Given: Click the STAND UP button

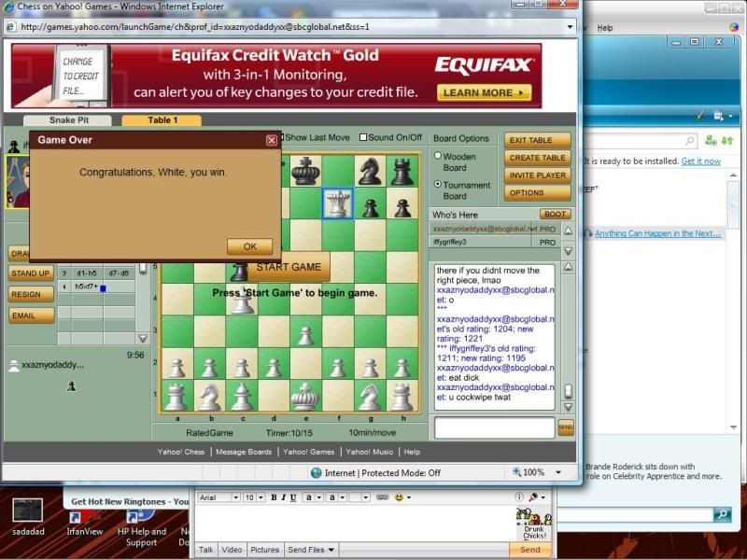Looking at the screenshot, I should [x=31, y=273].
